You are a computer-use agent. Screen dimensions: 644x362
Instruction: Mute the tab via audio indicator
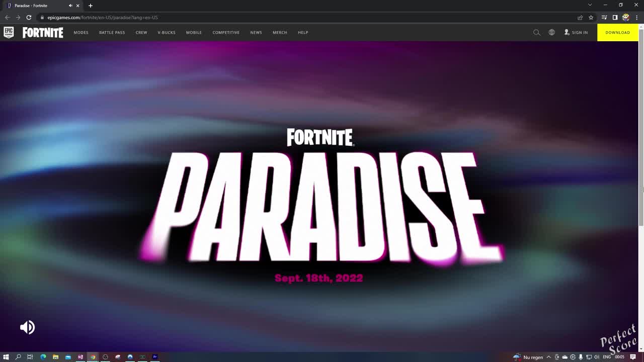pos(70,6)
